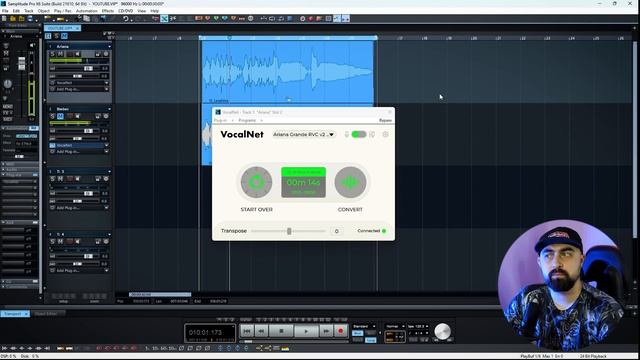Solo the second track
Viewport: 640px width, 360px height.
pyautogui.click(x=52, y=116)
